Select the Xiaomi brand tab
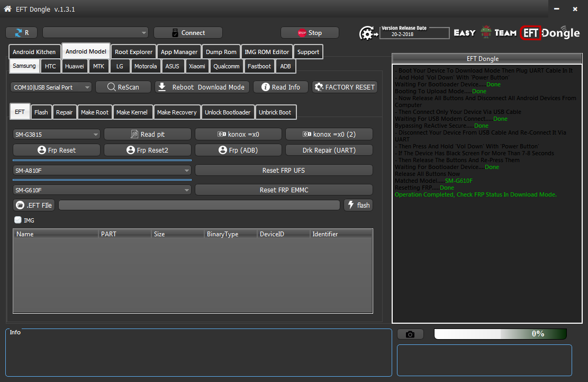The width and height of the screenshot is (588, 382). click(x=197, y=66)
